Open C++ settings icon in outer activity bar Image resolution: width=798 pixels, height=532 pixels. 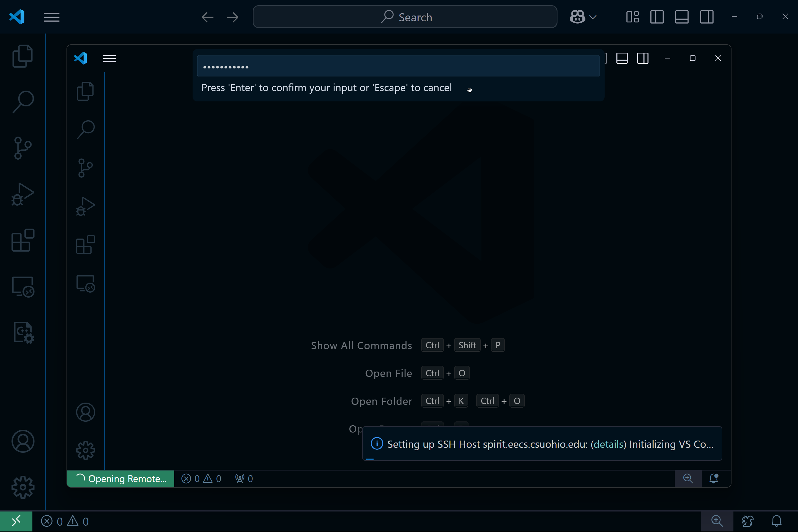24,332
